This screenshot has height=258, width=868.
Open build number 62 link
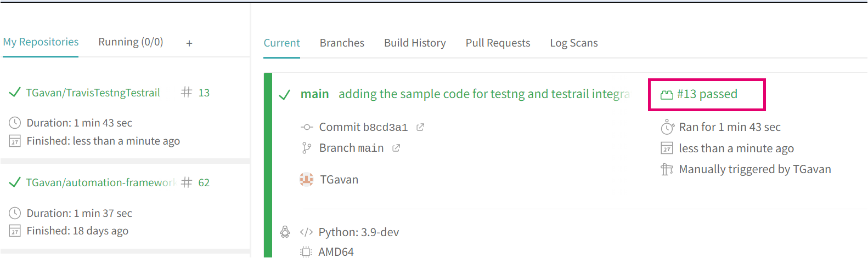pos(204,182)
